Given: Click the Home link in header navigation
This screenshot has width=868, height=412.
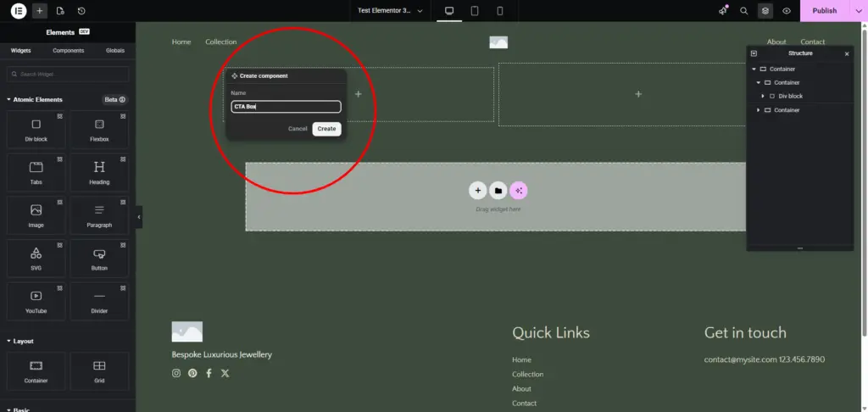Looking at the screenshot, I should (x=181, y=42).
